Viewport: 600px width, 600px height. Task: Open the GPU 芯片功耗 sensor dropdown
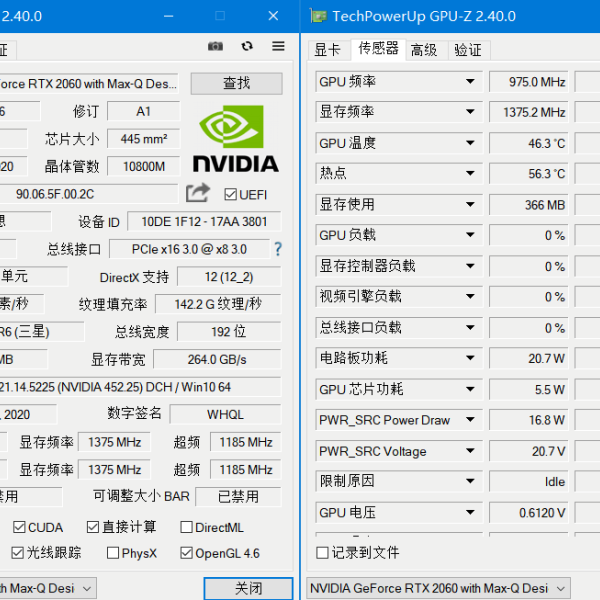pyautogui.click(x=471, y=389)
